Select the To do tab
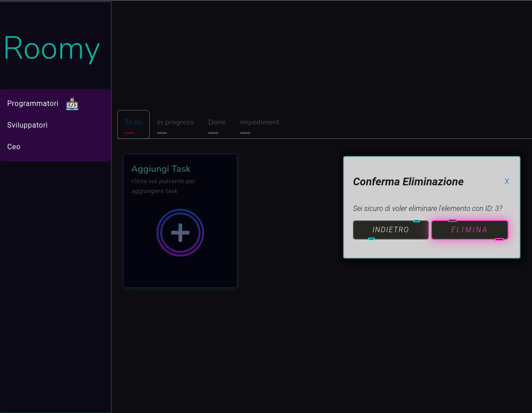The image size is (532, 413). point(133,122)
